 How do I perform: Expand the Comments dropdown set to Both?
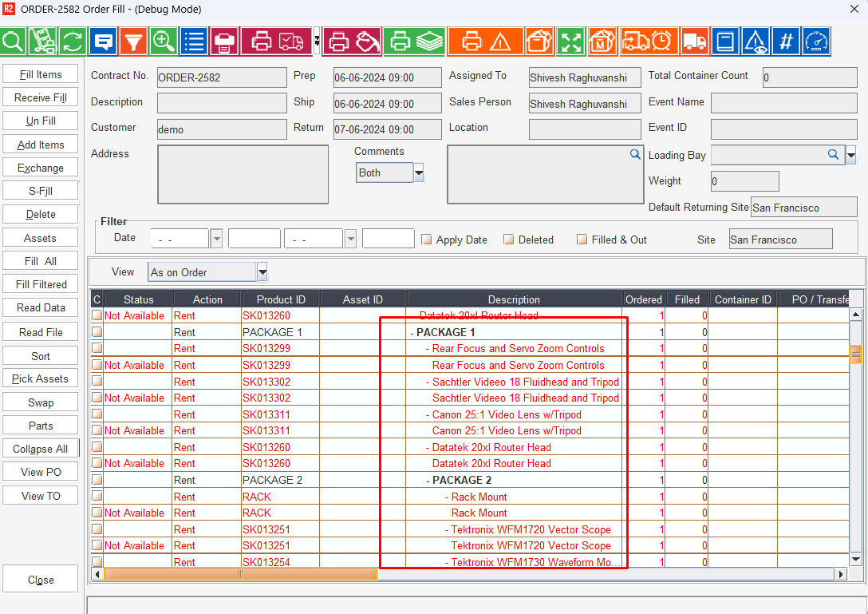[418, 173]
